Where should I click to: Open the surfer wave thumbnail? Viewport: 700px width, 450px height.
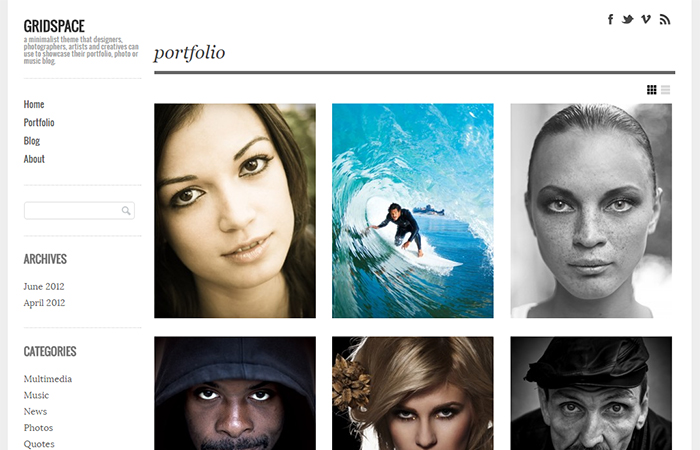(413, 211)
